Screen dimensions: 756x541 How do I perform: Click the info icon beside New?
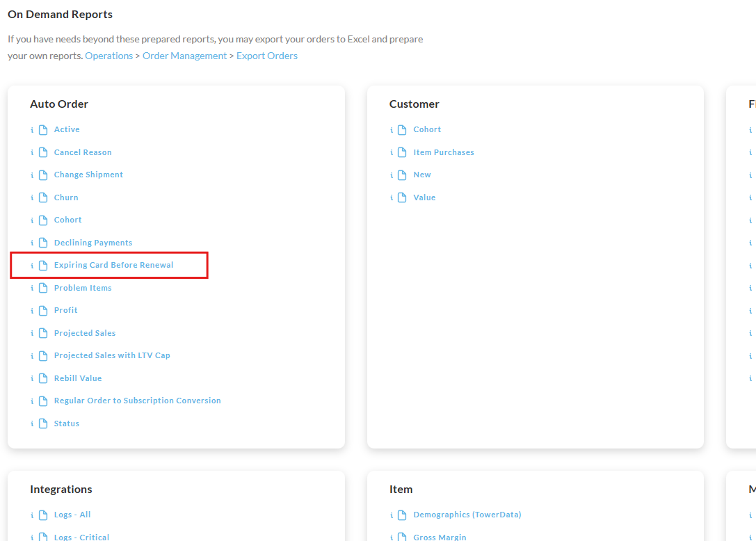pyautogui.click(x=392, y=175)
